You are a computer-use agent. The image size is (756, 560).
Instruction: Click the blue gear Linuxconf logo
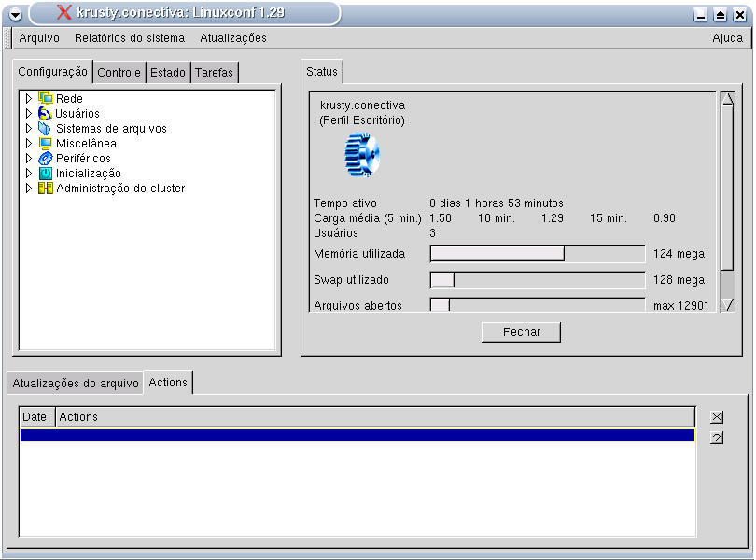[x=362, y=155]
